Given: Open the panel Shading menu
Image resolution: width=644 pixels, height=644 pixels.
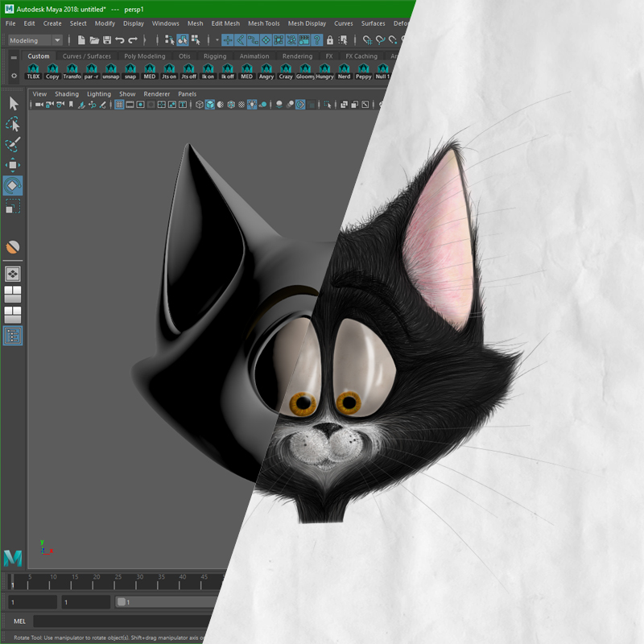Looking at the screenshot, I should 67,94.
